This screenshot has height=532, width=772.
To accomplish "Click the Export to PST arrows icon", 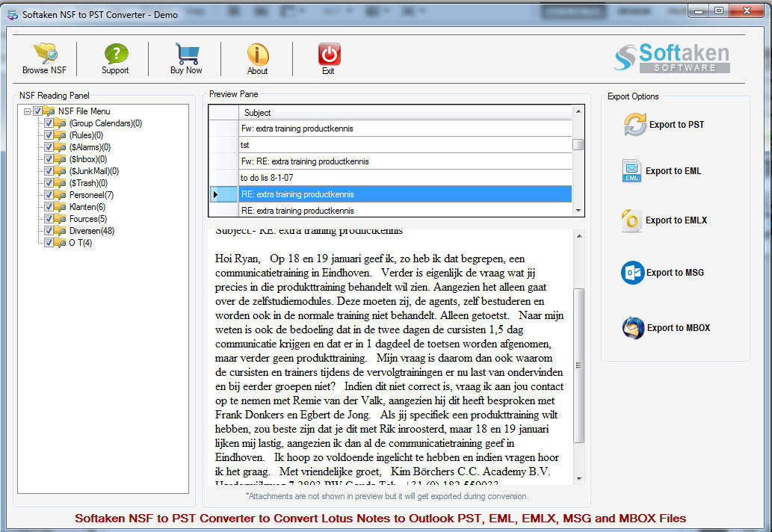I will coord(634,124).
